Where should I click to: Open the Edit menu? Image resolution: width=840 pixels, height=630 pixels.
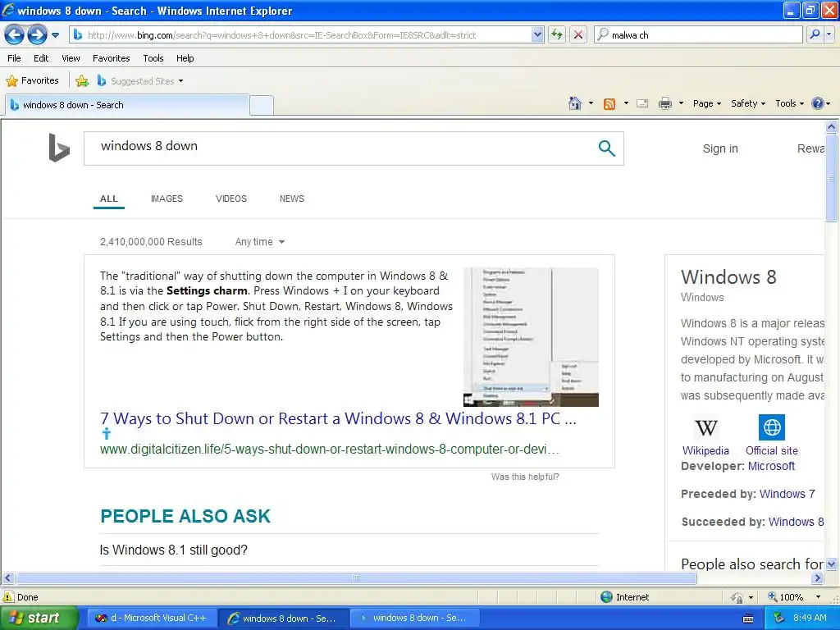tap(41, 58)
